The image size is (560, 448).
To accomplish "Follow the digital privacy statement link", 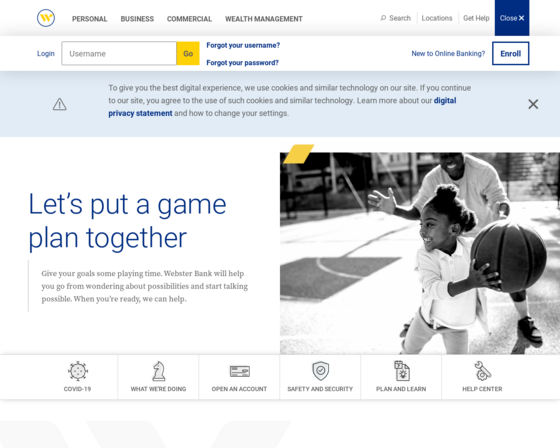I will point(282,107).
